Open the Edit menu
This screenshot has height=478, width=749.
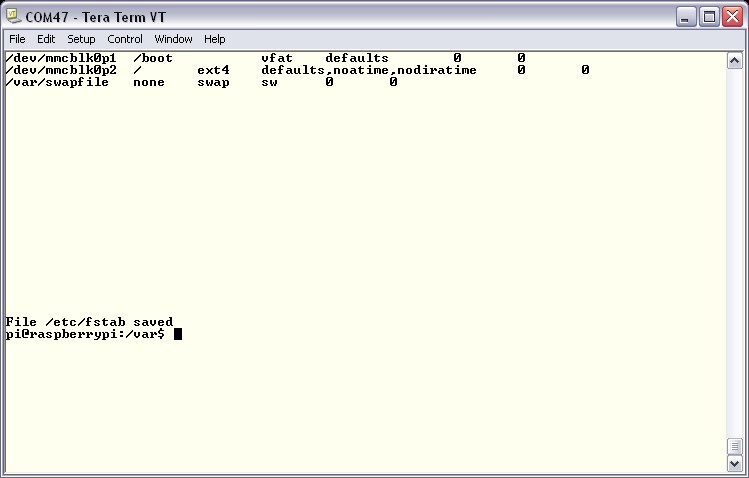(x=46, y=39)
